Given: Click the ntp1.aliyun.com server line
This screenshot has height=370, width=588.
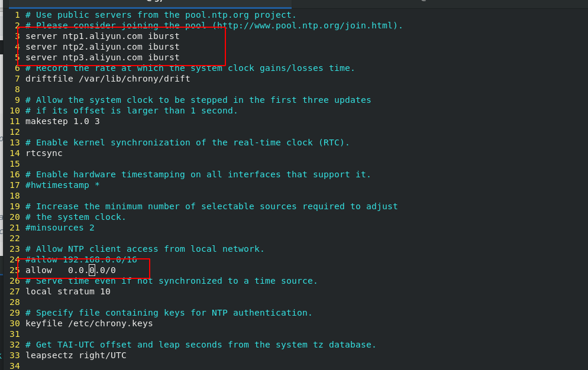Looking at the screenshot, I should [102, 37].
